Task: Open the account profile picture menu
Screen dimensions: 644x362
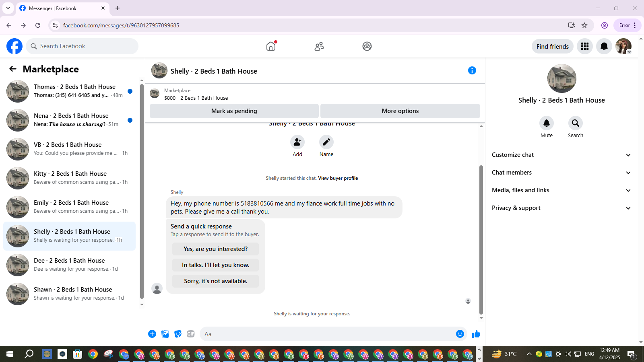Action: tap(623, 46)
